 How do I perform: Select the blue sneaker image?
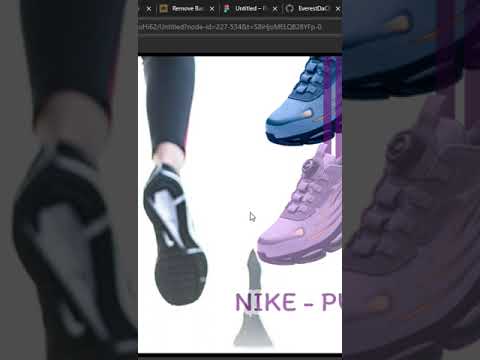(x=304, y=100)
